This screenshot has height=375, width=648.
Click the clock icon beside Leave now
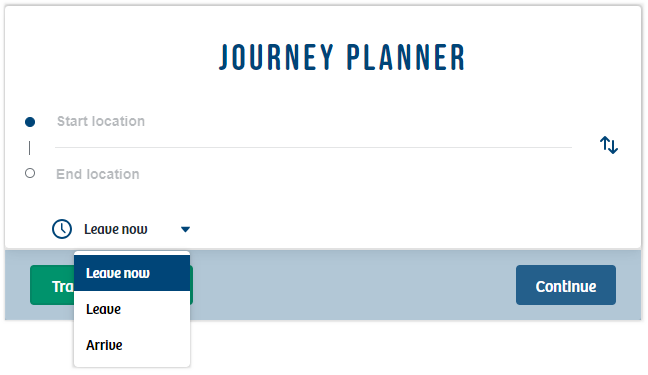click(x=62, y=229)
